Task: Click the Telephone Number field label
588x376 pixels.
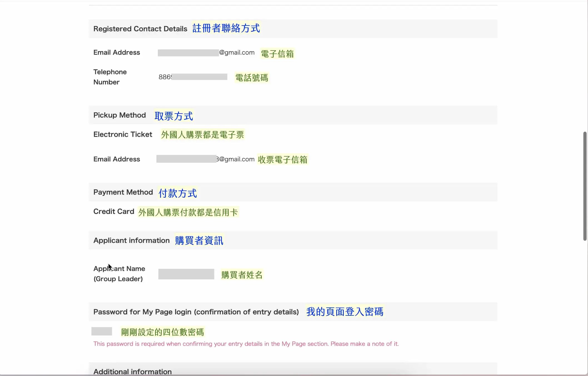Action: (x=110, y=77)
